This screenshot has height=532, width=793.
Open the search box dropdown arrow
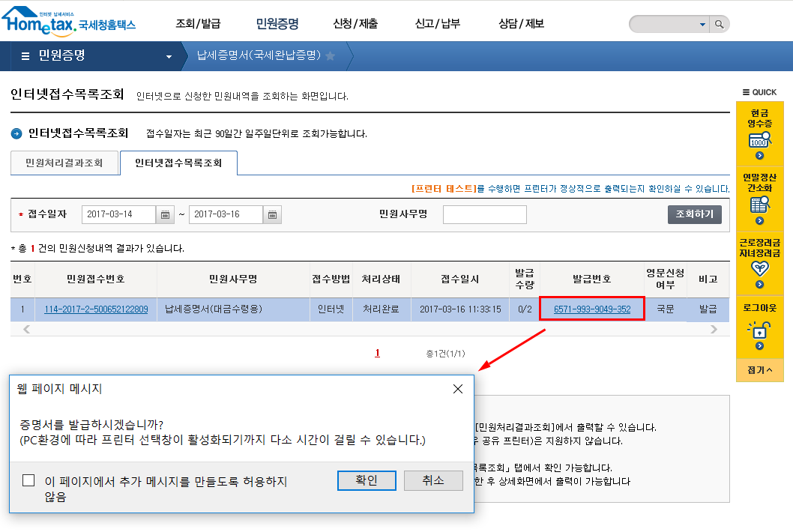(x=702, y=25)
